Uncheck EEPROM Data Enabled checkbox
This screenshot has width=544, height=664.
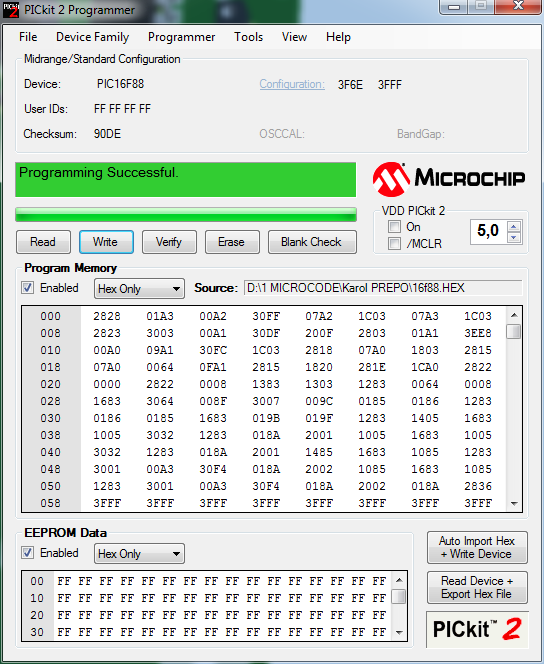pos(28,553)
